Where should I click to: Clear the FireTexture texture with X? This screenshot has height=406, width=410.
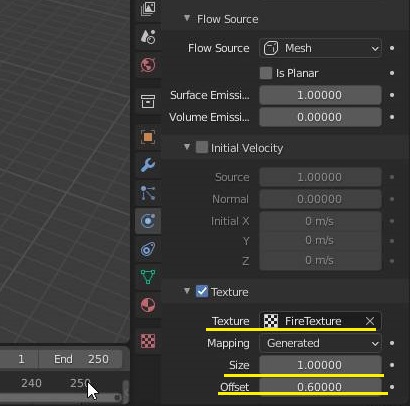point(370,321)
